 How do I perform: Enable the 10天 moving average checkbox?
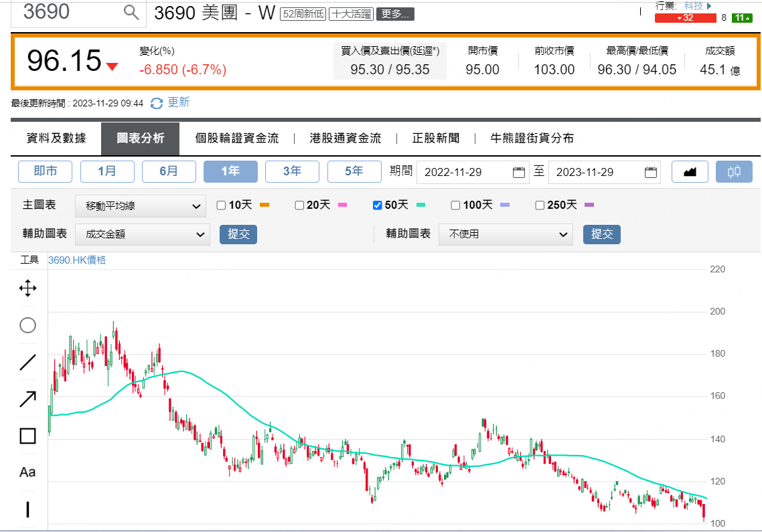coord(221,205)
